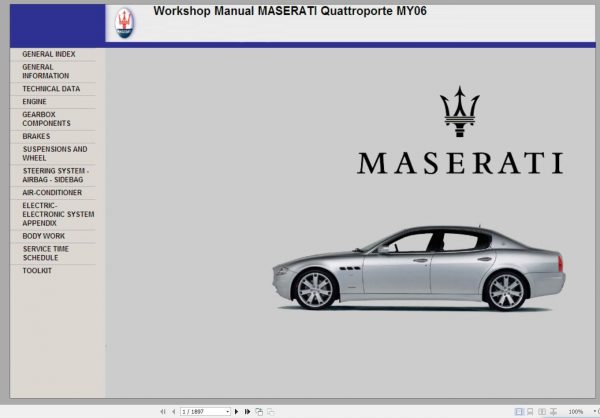Click the Maserati trident badge in header

click(124, 23)
